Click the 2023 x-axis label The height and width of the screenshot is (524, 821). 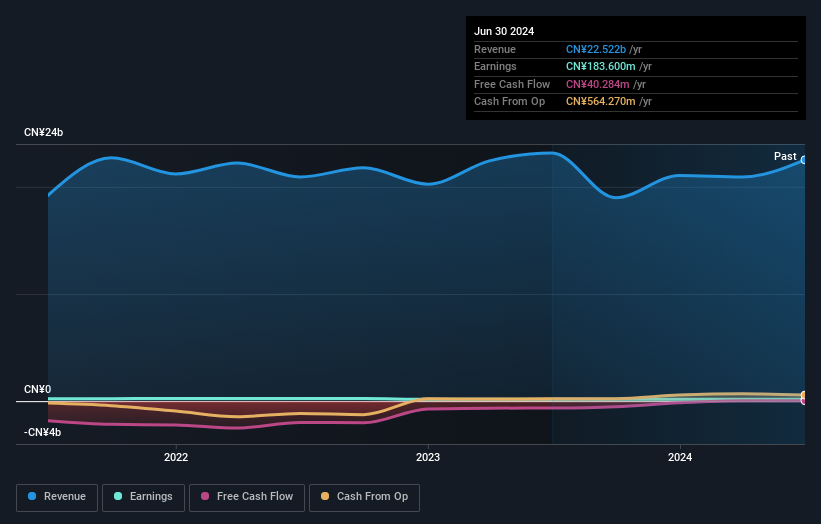(428, 457)
